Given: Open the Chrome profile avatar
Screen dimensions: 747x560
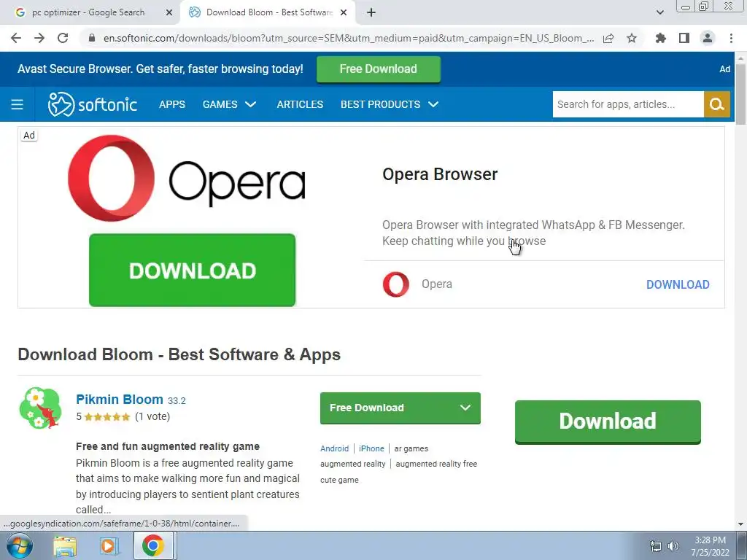Looking at the screenshot, I should [x=708, y=38].
